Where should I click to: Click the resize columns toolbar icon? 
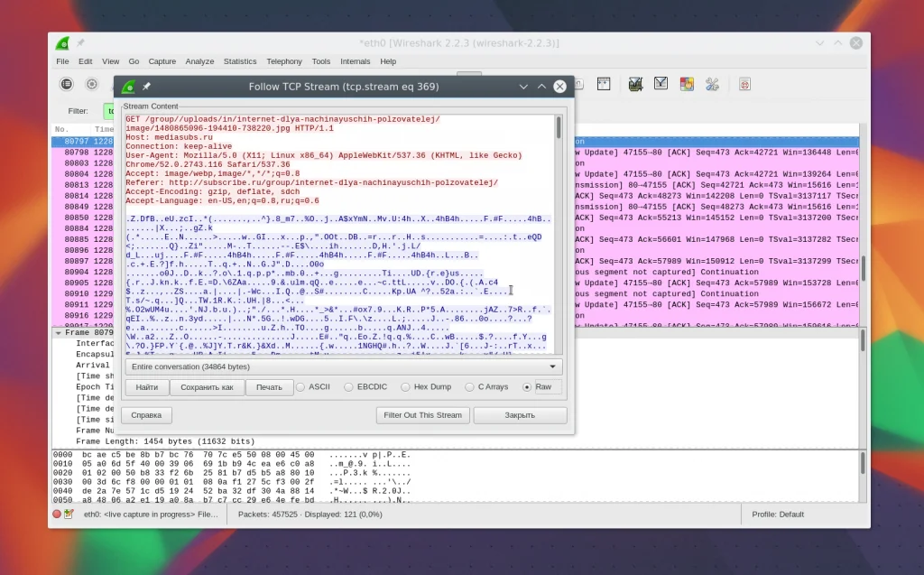tap(604, 84)
